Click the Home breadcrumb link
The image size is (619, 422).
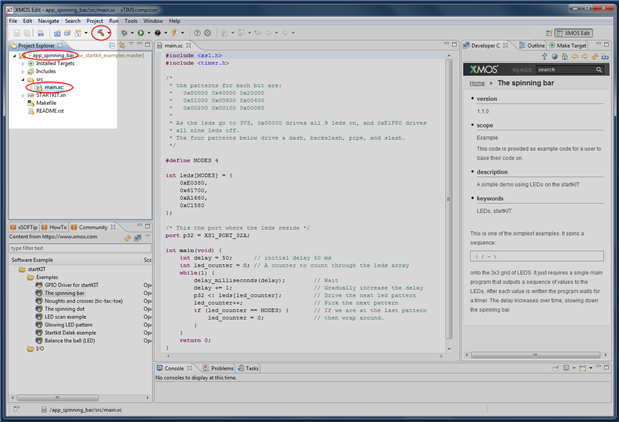point(477,84)
